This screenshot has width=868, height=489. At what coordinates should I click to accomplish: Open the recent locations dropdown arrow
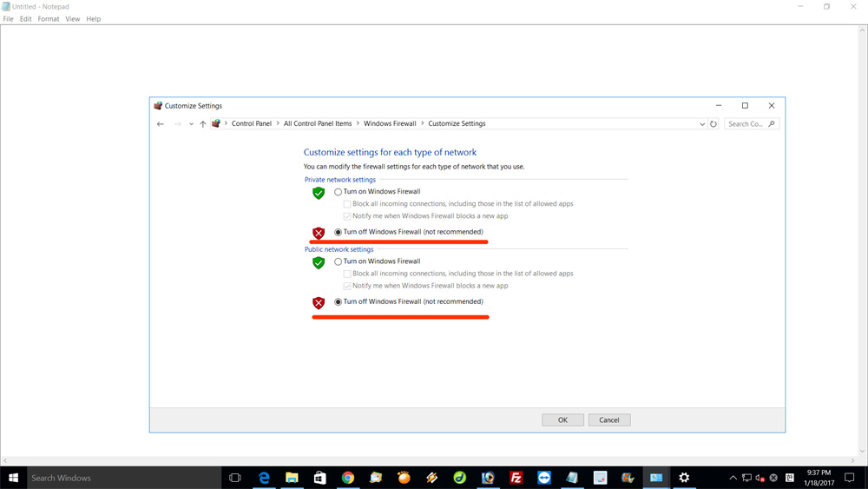191,124
